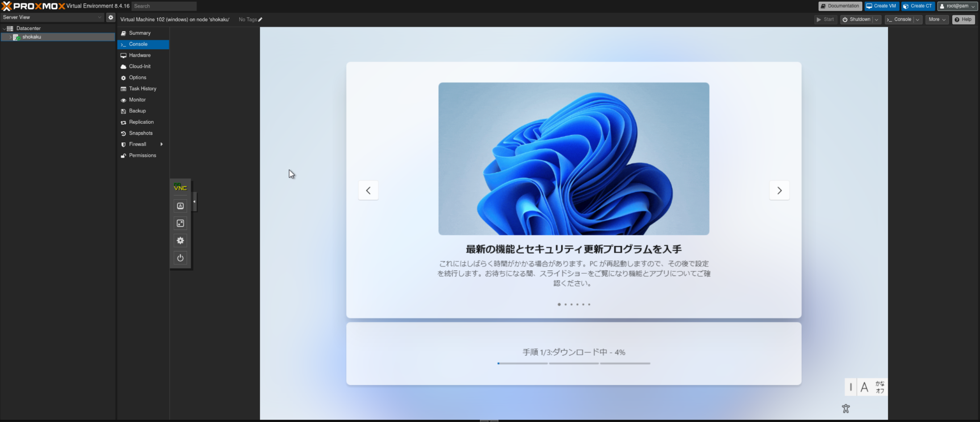Expand the root@pam user menu

pos(957,6)
